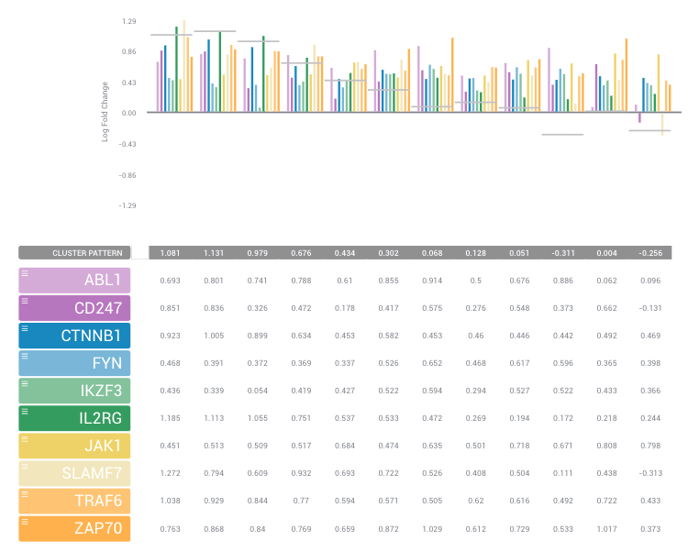Select the ABL1 gene label
This screenshot has width=688, height=552.
[74, 280]
